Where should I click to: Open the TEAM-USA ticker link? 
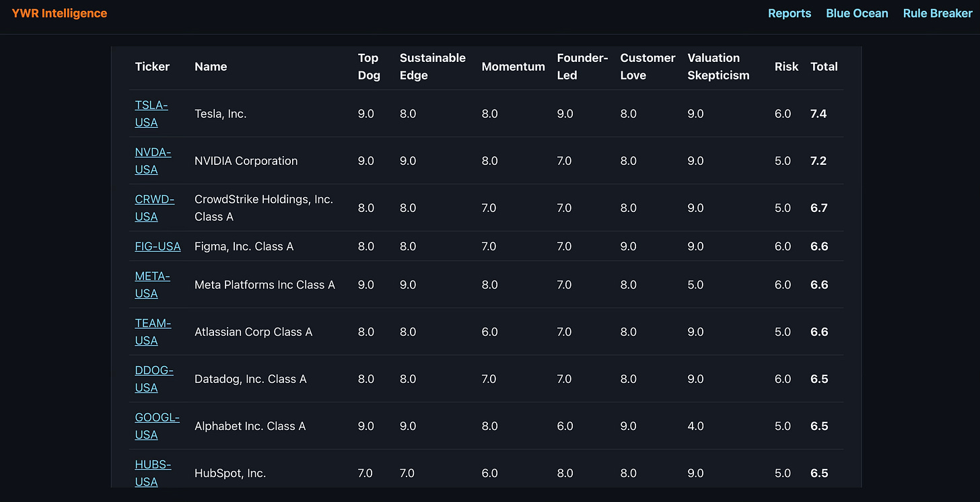153,332
